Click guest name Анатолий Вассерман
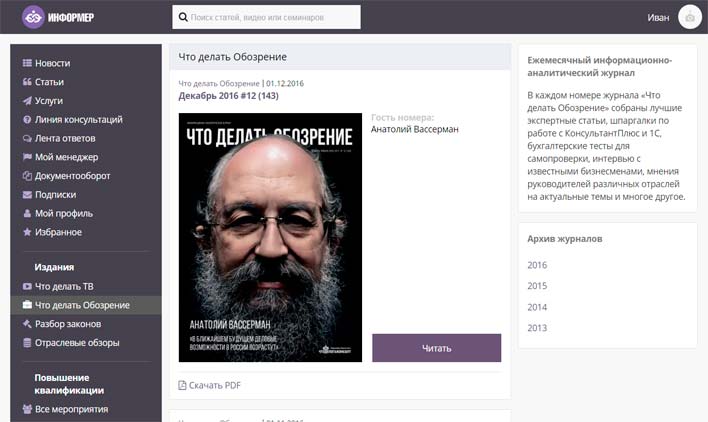708x422 pixels. tap(415, 129)
